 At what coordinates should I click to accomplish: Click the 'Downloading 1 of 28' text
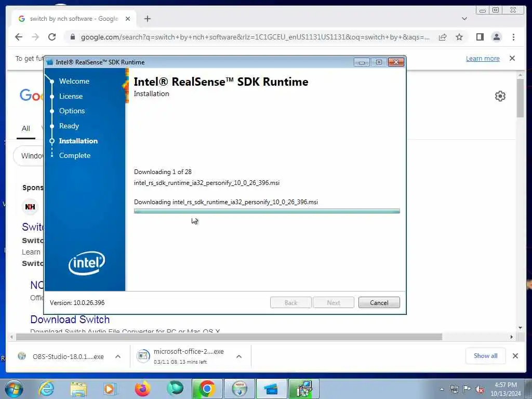click(x=163, y=171)
